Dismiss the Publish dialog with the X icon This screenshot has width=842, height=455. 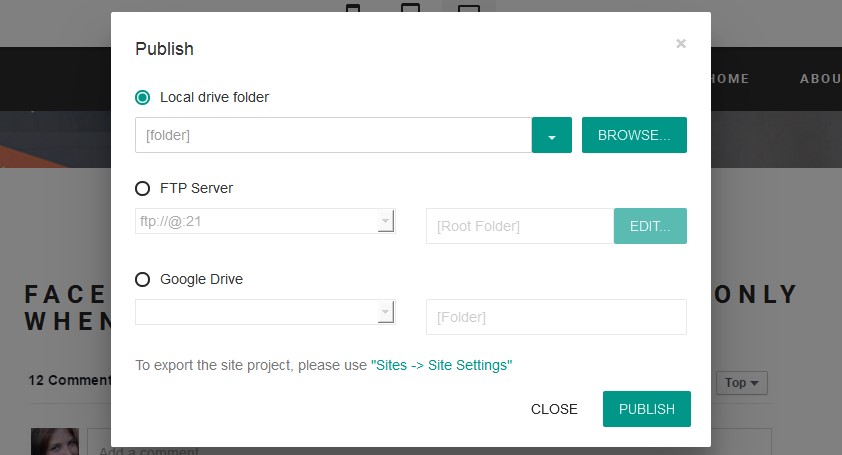[681, 44]
